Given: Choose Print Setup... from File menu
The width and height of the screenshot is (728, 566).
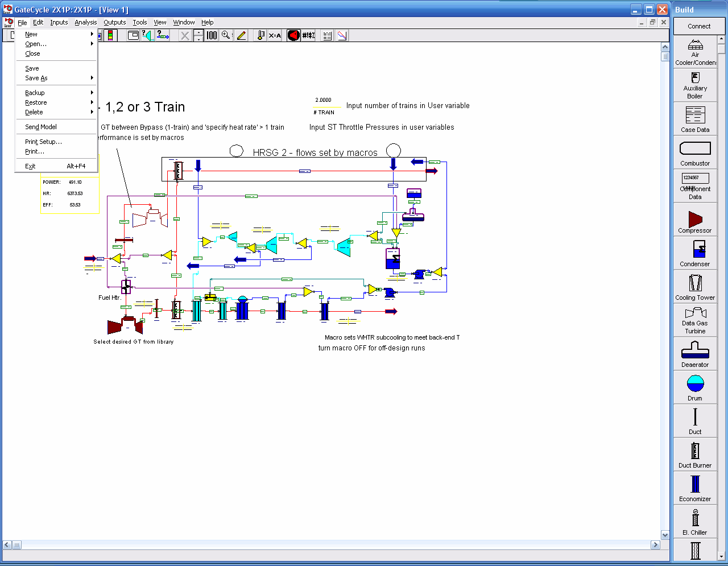Looking at the screenshot, I should click(56, 142).
